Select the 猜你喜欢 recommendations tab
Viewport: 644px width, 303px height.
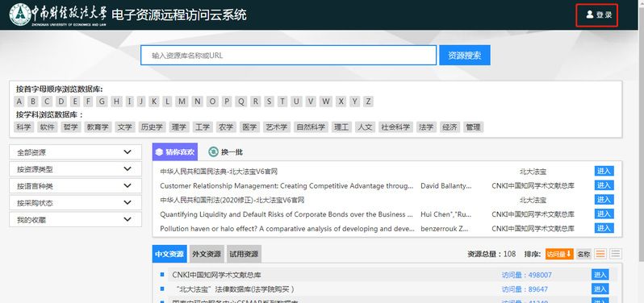coord(175,151)
